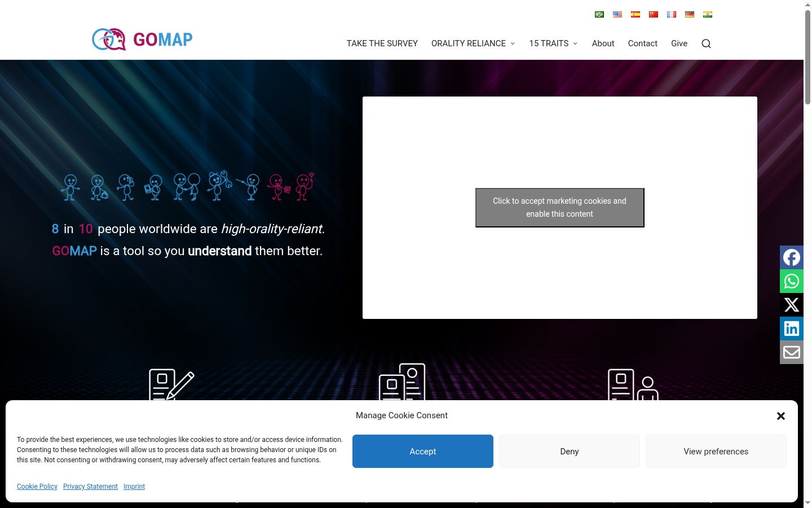Click the text "high-orality-reliant"
Image resolution: width=812 pixels, height=508 pixels.
(271, 229)
